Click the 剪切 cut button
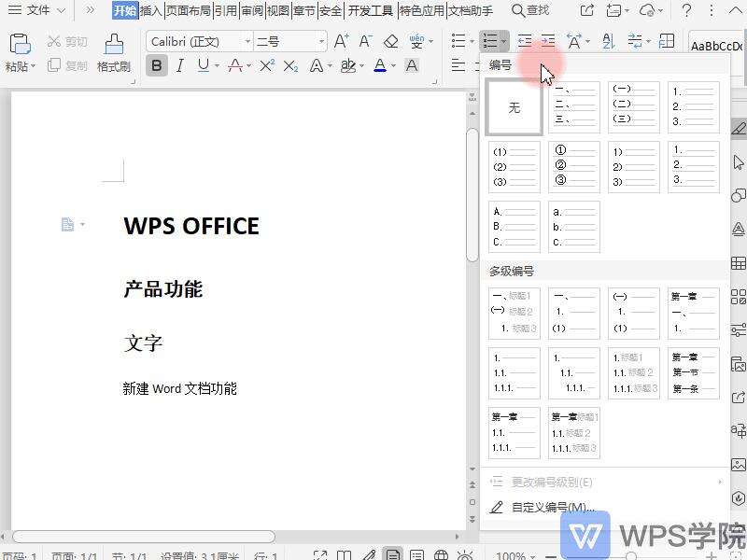 [x=67, y=42]
